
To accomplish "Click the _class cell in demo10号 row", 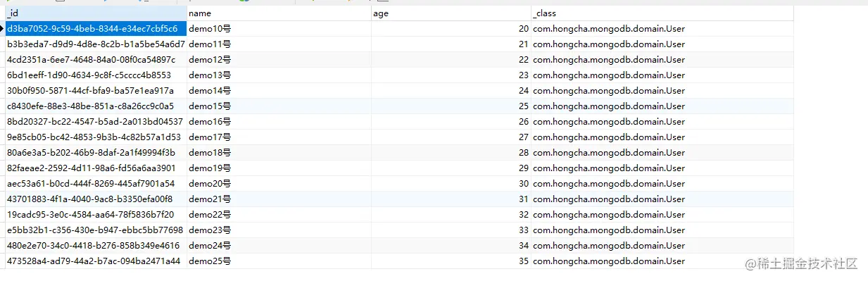I will pos(662,29).
